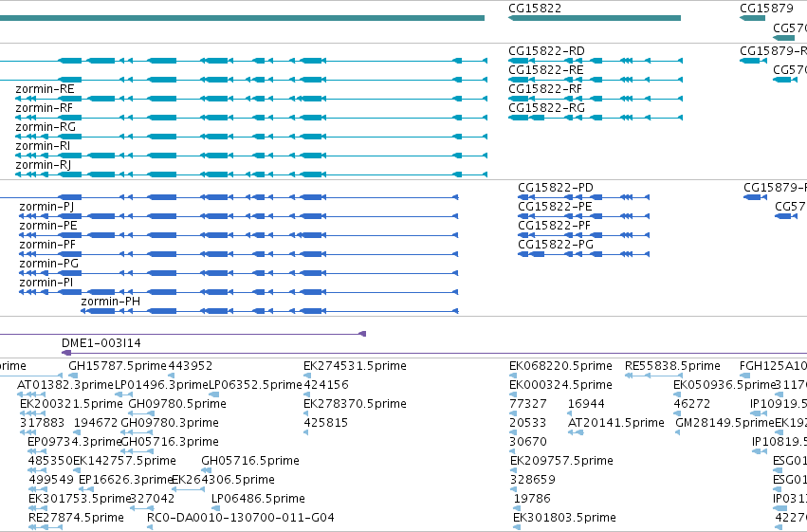807x532 pixels.
Task: Select EST EK200321.5prime
Action: [71, 404]
